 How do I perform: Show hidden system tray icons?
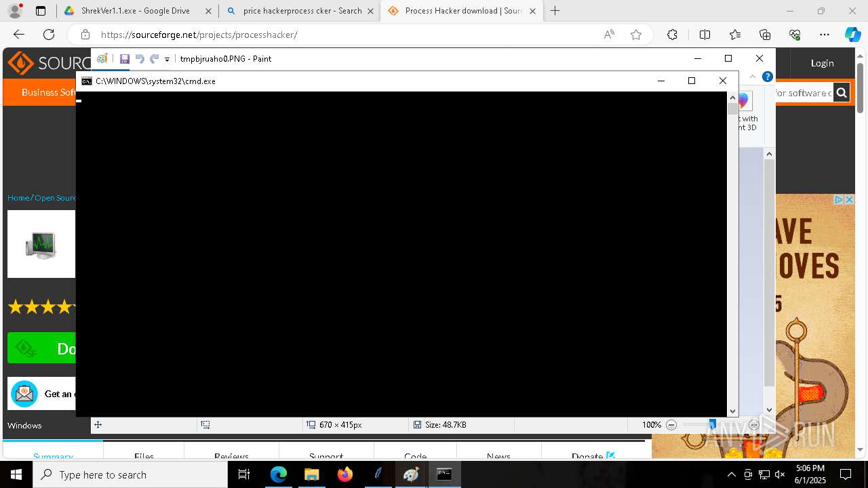pyautogui.click(x=731, y=474)
